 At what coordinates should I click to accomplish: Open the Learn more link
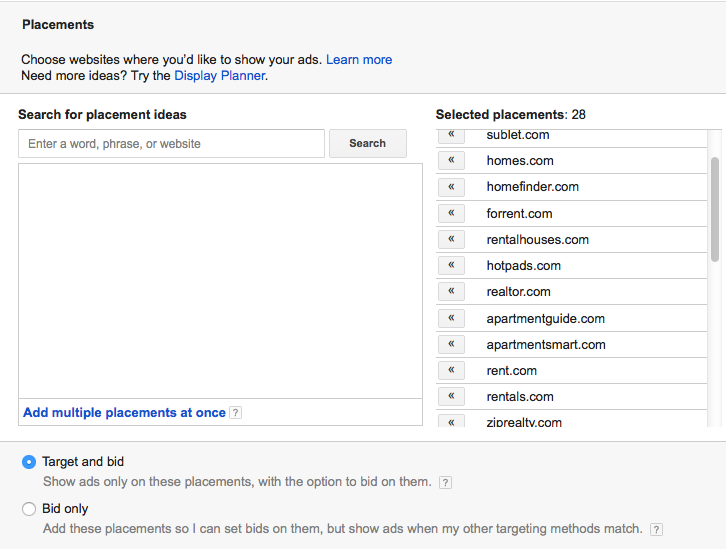click(x=359, y=60)
